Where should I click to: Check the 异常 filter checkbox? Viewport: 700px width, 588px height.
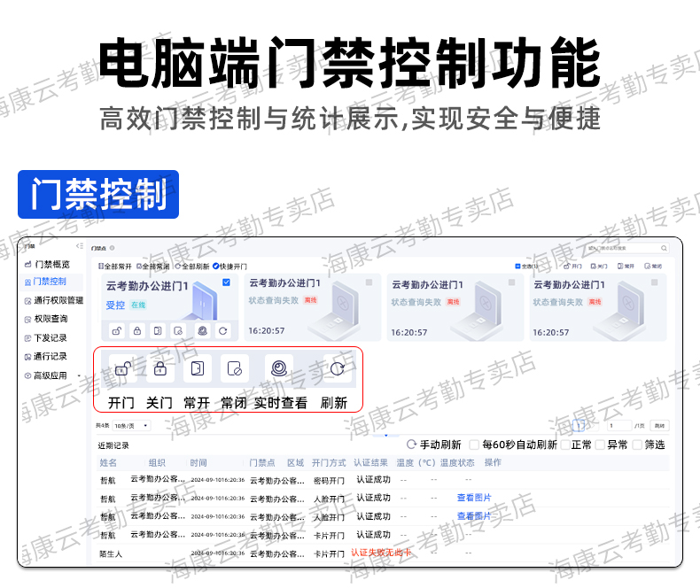(601, 445)
